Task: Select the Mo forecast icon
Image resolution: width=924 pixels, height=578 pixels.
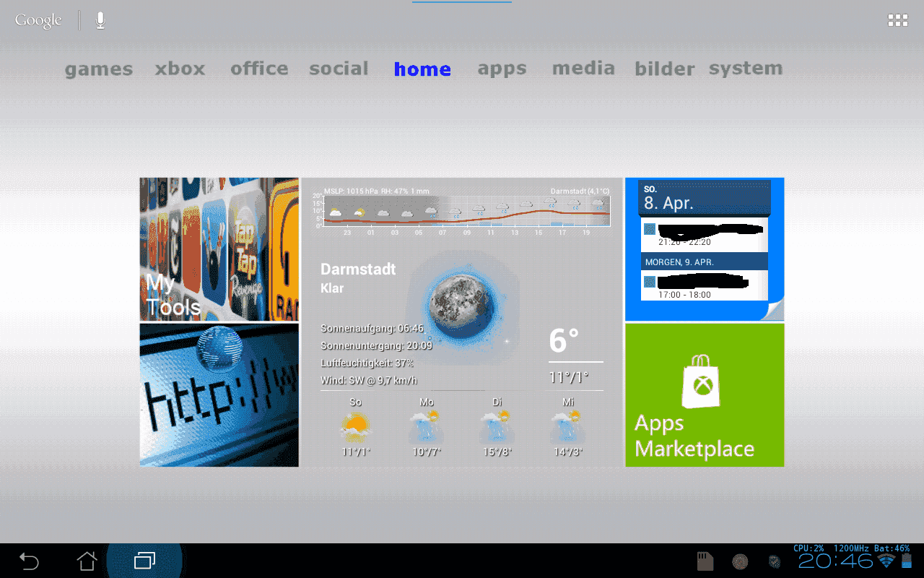Action: [x=426, y=426]
